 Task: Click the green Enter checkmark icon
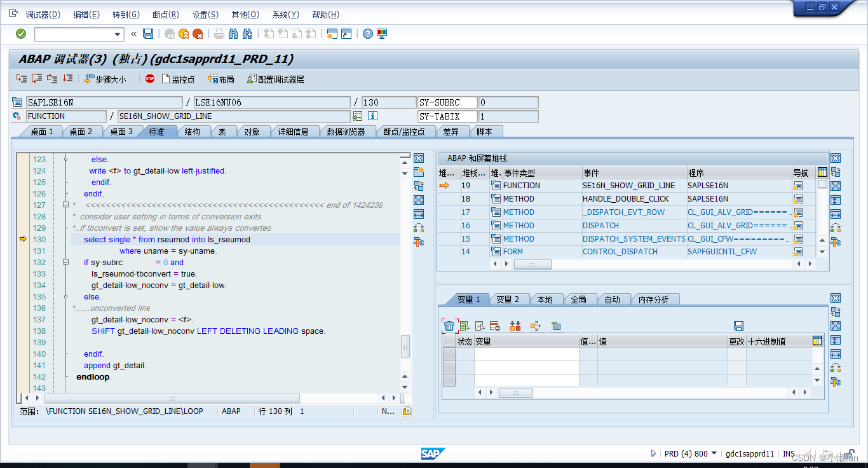point(21,34)
